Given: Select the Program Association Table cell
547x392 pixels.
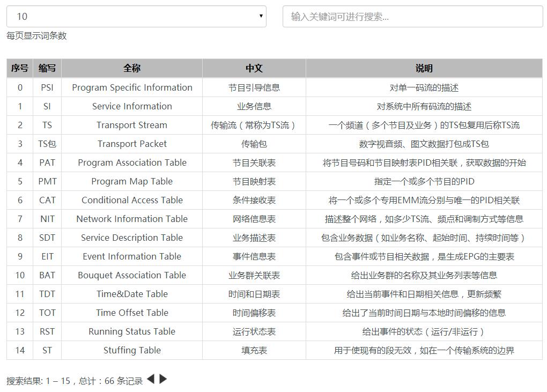Looking at the screenshot, I should [132, 162].
